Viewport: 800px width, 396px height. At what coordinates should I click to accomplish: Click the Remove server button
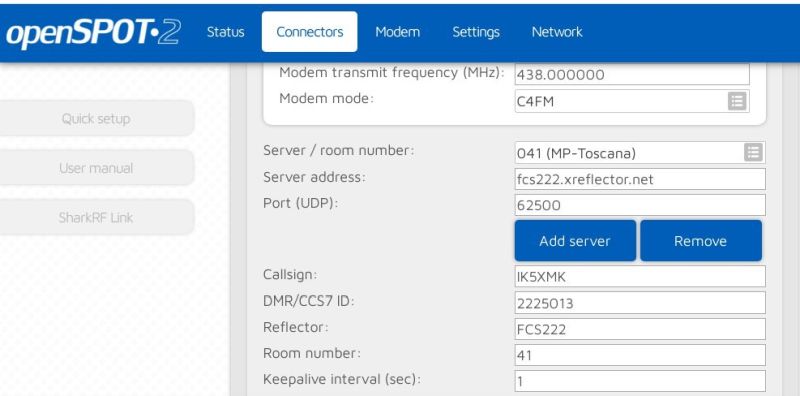tap(701, 241)
